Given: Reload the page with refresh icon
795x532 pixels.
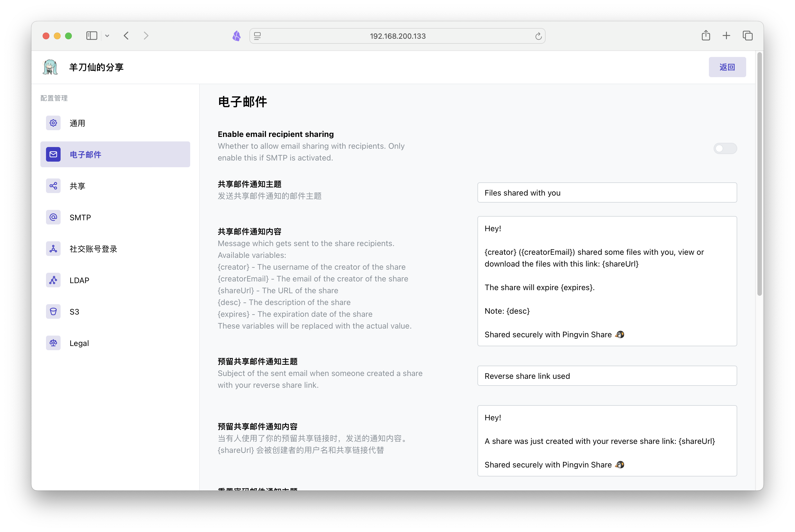Looking at the screenshot, I should [538, 36].
